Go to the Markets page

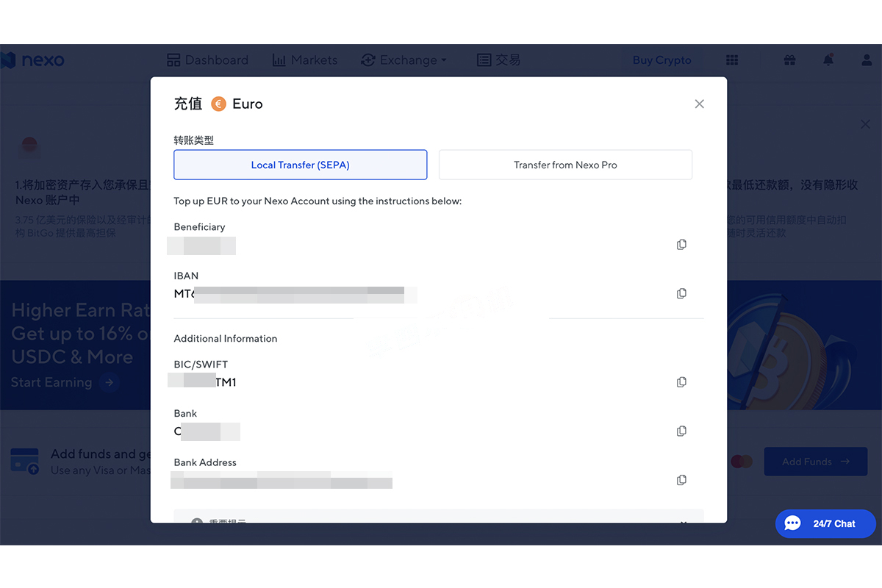(x=305, y=60)
